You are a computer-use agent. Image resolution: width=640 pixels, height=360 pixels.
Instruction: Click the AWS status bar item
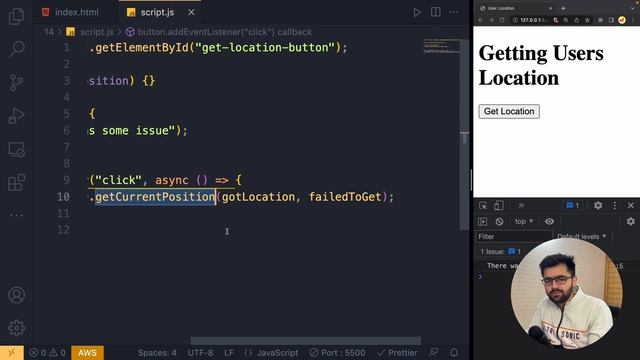pos(87,353)
